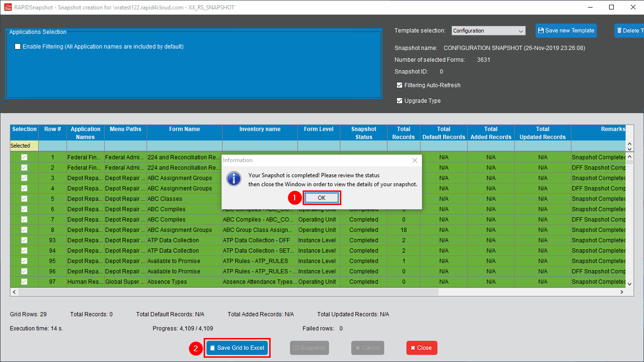Uncheck selection checkbox for row 3
Screen dimensions: 644x362
click(24, 178)
